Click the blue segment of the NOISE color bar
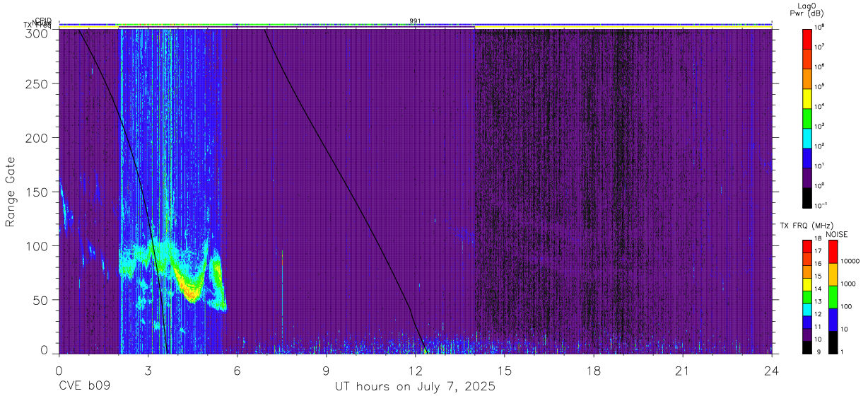 point(833,319)
